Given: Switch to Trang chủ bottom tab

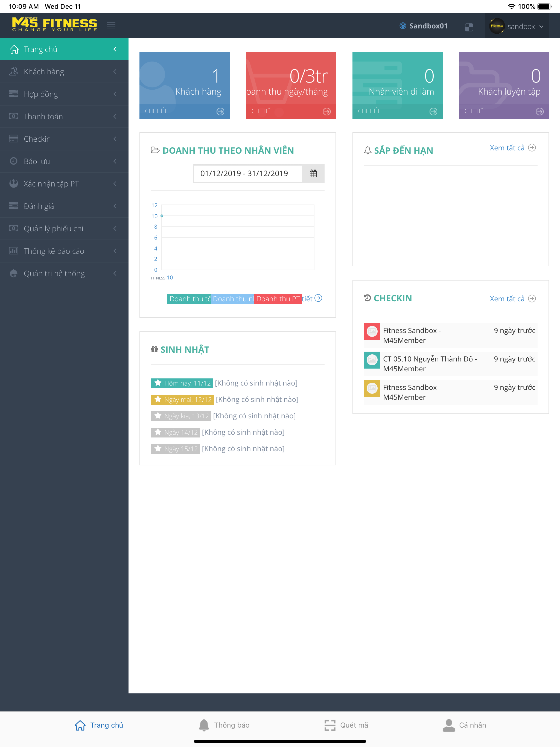Looking at the screenshot, I should click(99, 725).
